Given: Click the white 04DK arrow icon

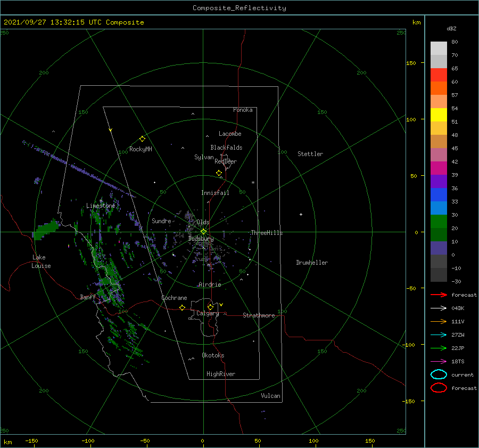Looking at the screenshot, I should (x=439, y=308).
